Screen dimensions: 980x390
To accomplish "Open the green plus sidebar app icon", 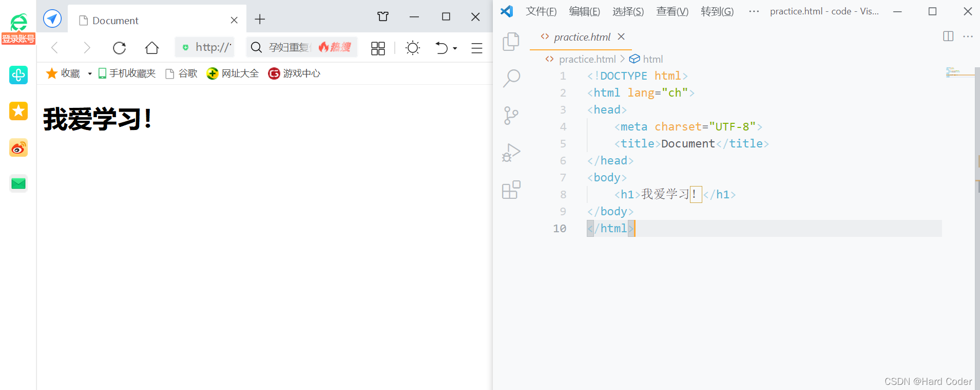I will (x=18, y=75).
